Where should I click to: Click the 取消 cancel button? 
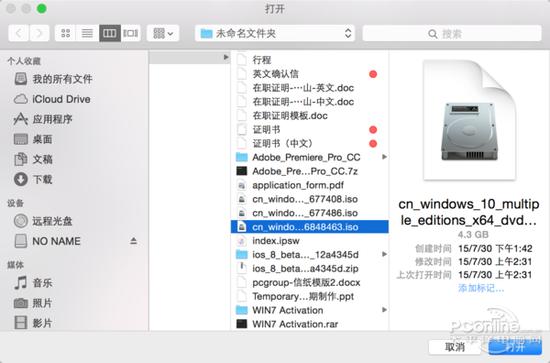pyautogui.click(x=455, y=347)
